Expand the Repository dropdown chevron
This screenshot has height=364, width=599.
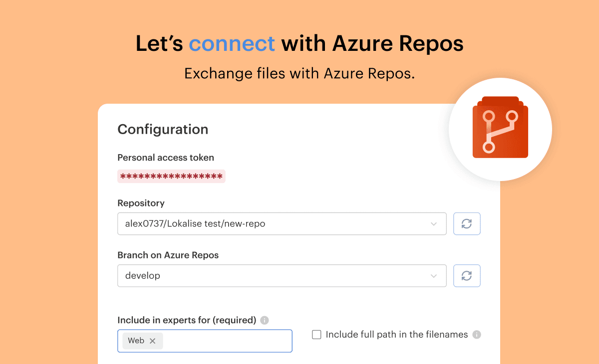pos(434,224)
